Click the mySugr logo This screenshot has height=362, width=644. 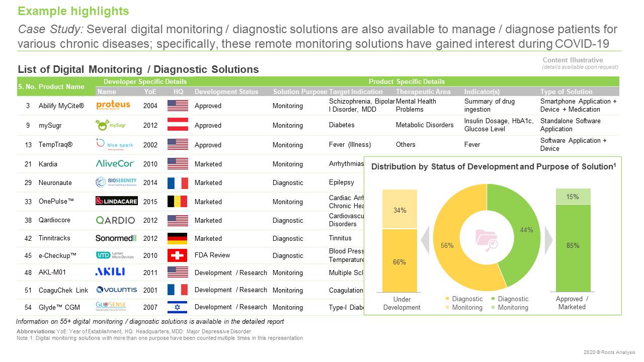coord(110,125)
